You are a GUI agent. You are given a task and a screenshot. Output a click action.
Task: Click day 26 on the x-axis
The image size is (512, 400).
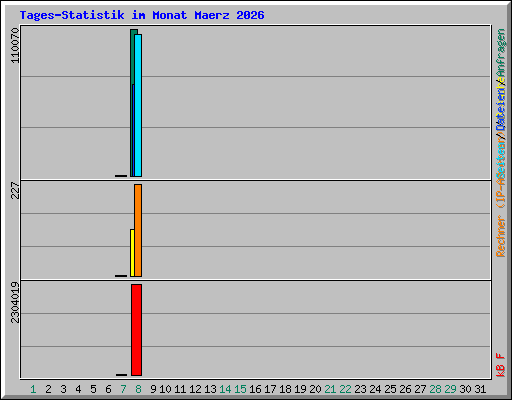tap(405, 389)
